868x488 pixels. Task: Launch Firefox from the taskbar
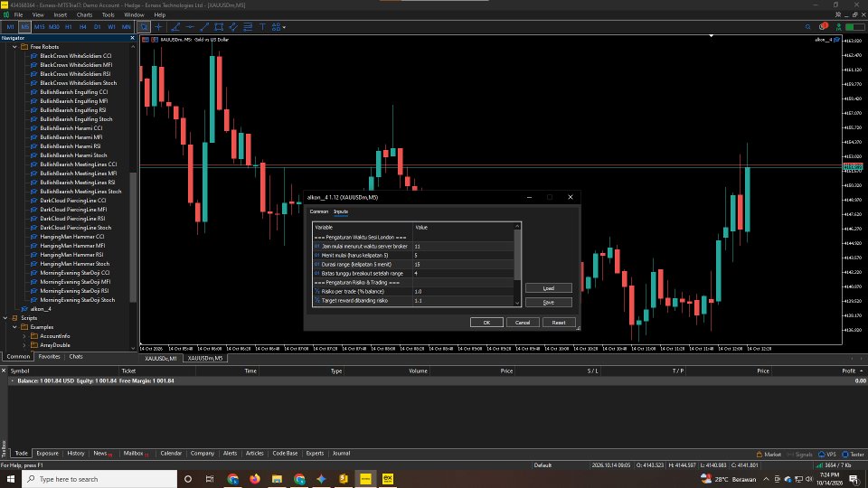(255, 479)
